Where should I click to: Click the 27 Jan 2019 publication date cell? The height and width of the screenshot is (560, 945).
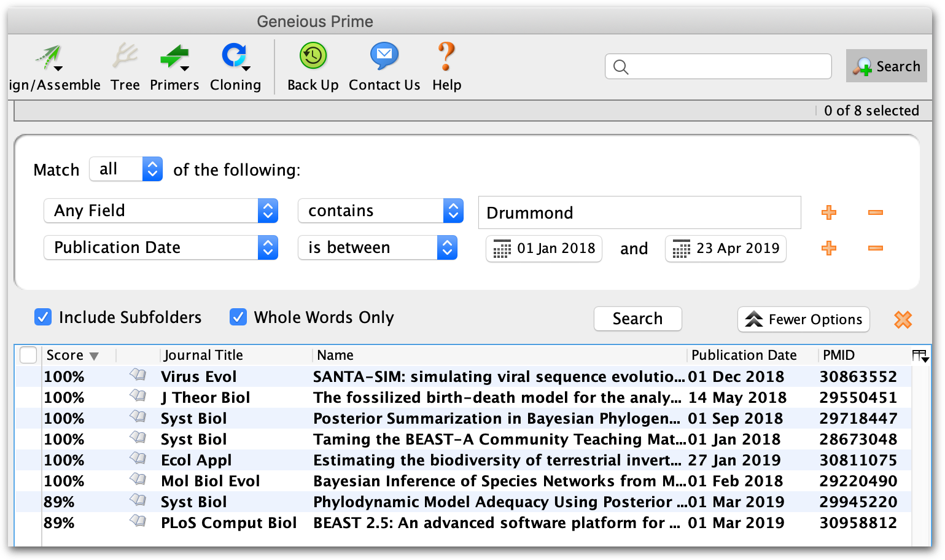734,460
